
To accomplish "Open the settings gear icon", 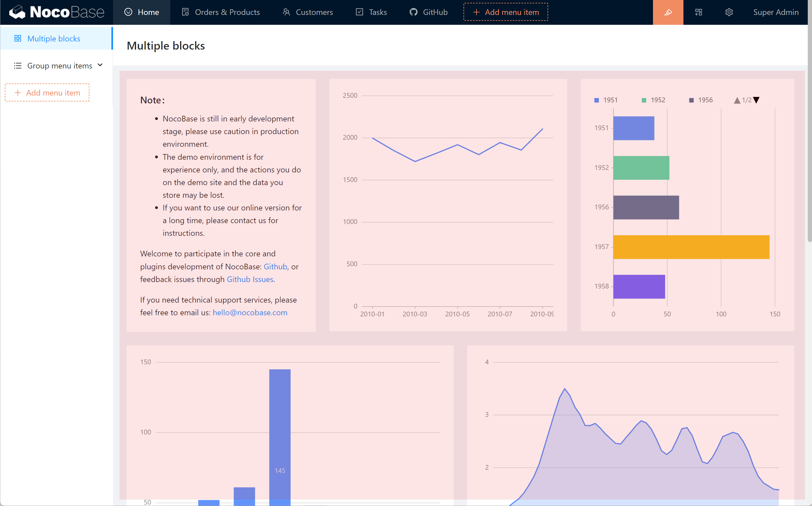I will 729,12.
